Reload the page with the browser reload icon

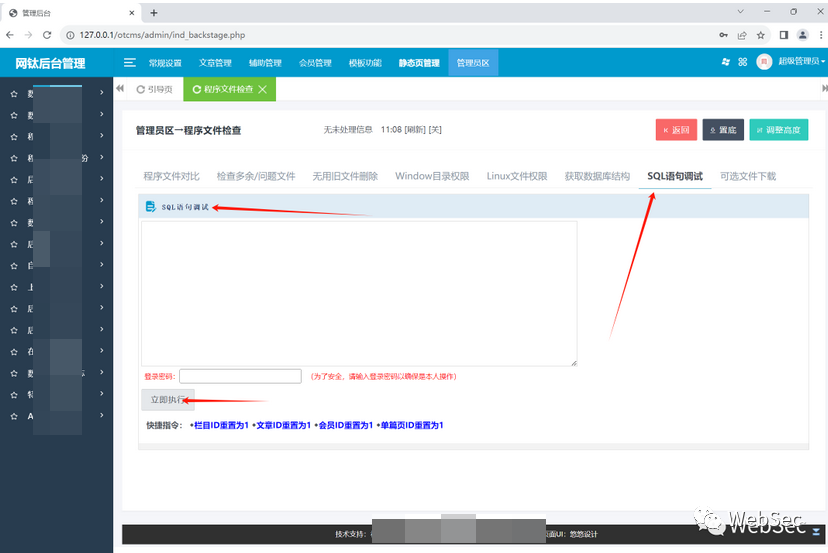[x=47, y=35]
